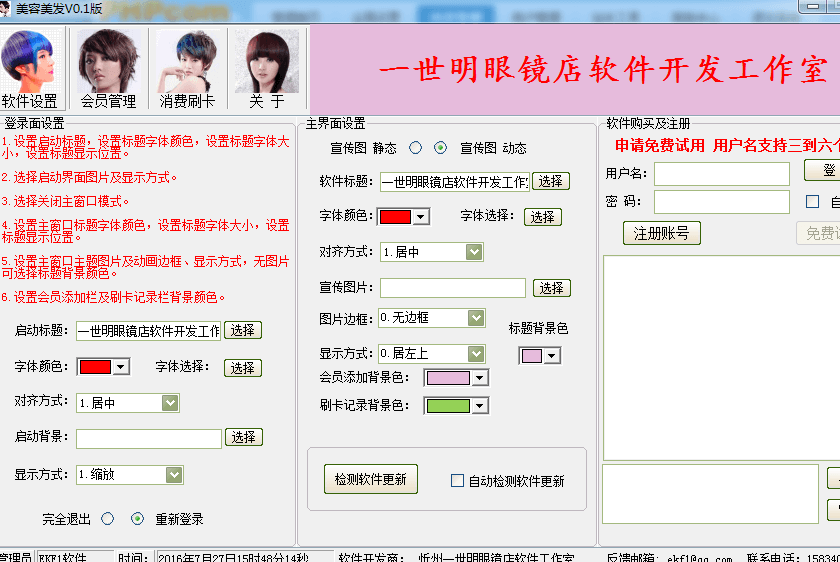
Task: Click 选择 button next to 启动背景
Action: coord(243,438)
